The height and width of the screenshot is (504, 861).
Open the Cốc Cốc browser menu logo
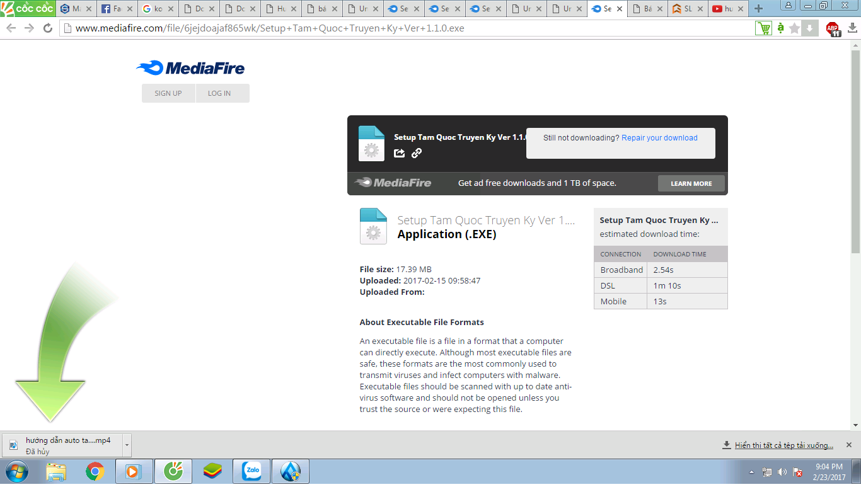pyautogui.click(x=28, y=8)
